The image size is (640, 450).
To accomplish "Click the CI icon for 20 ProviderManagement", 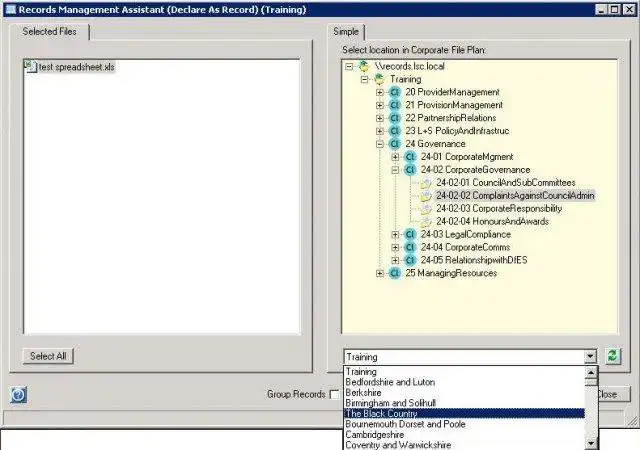I will point(395,92).
